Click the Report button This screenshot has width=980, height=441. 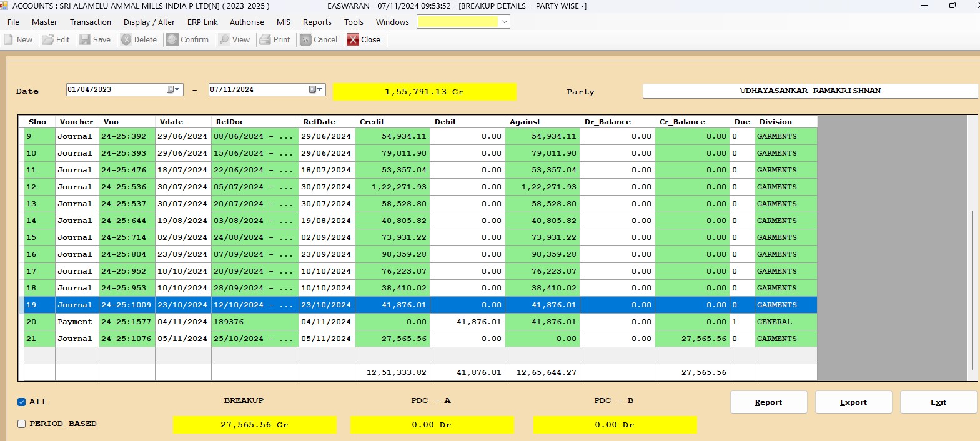point(768,402)
